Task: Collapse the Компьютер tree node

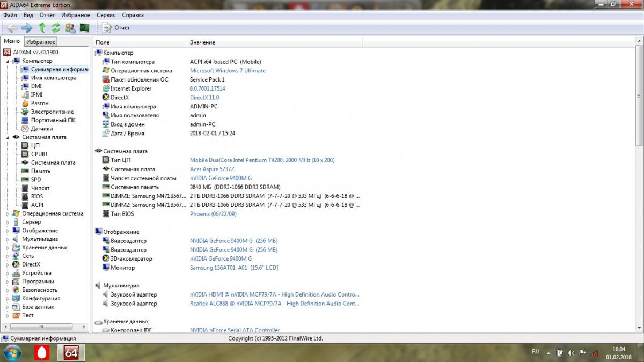Action: point(8,61)
